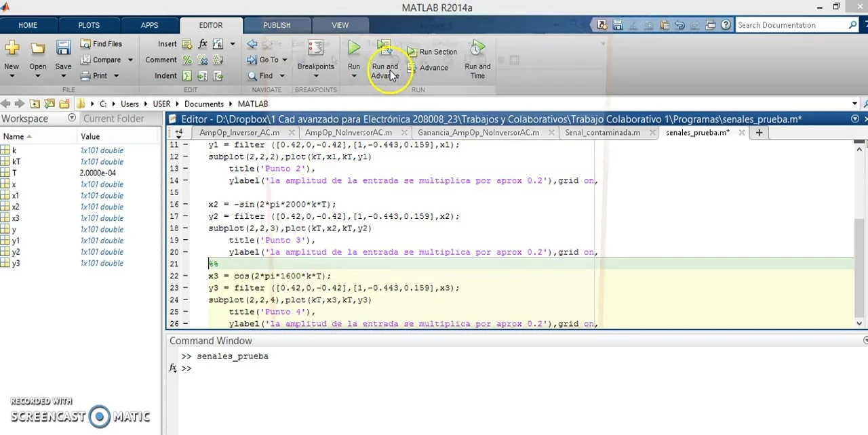868x435 pixels.
Task: Switch to the PUBLISH ribbon tab
Action: click(277, 25)
